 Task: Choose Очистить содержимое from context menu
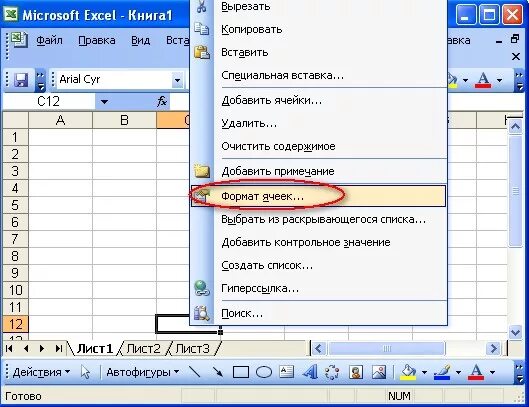tap(318, 146)
